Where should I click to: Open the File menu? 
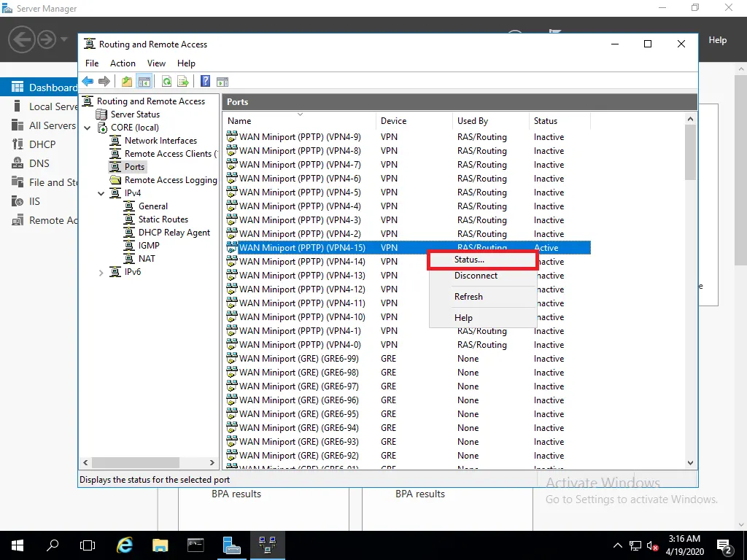(92, 63)
